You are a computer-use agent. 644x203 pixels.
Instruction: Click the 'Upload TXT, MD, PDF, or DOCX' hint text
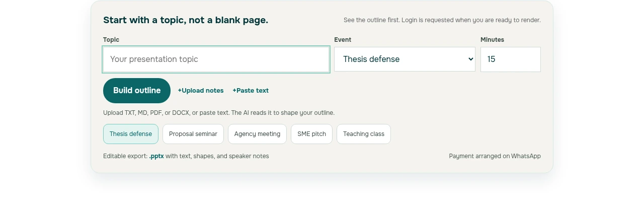[x=219, y=113]
